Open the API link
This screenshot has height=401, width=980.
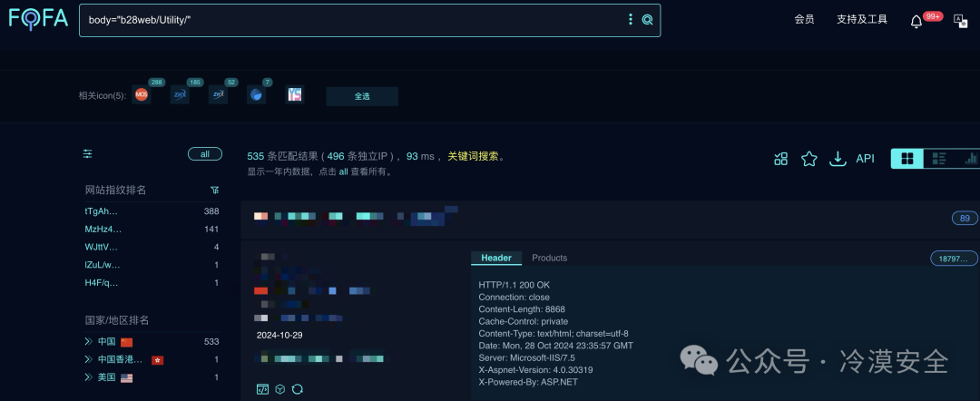click(x=865, y=159)
